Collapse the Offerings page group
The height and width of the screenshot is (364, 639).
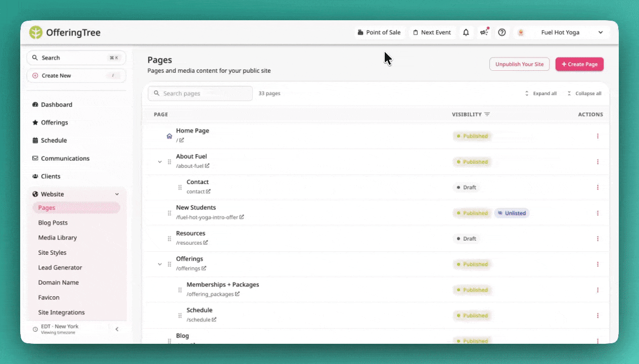160,264
